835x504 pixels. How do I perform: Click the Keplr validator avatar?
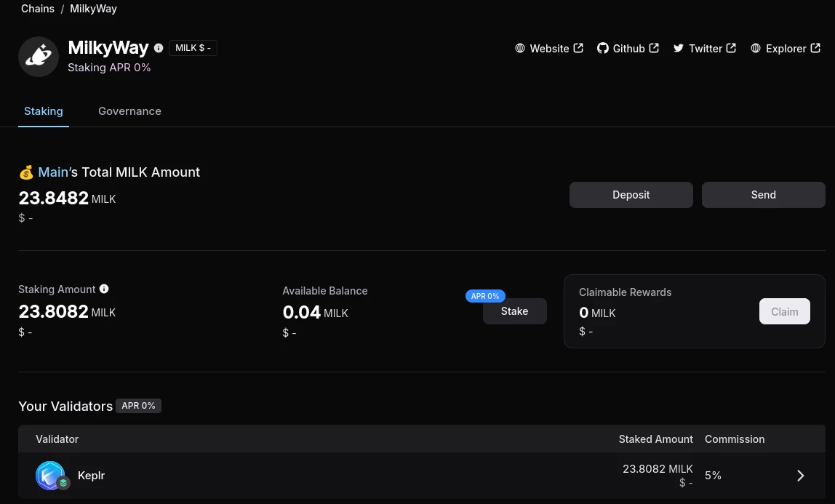click(x=50, y=475)
